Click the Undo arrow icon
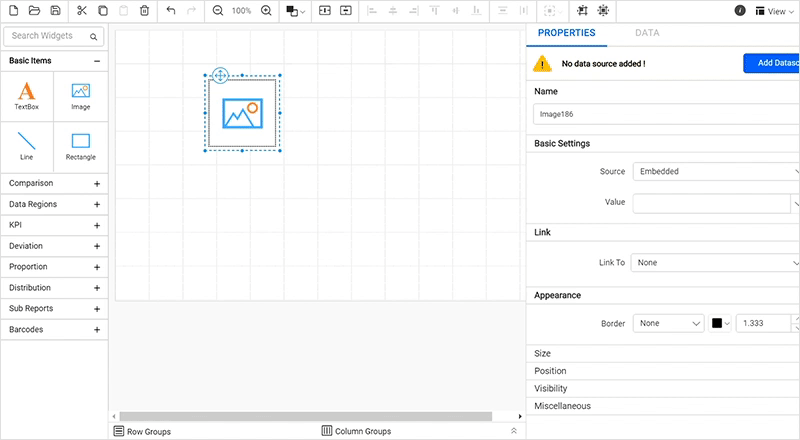Screen dimensions: 800x440 [x=170, y=11]
